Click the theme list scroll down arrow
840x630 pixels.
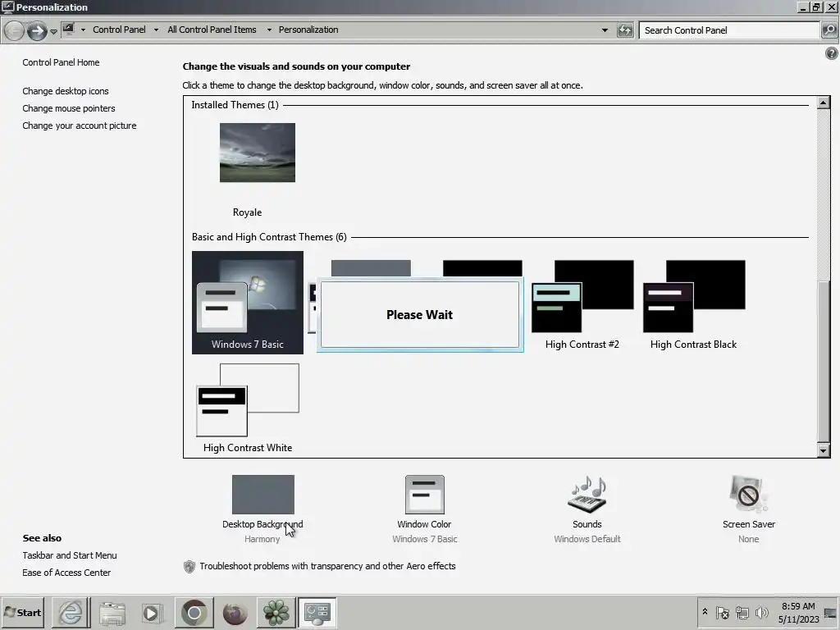pyautogui.click(x=824, y=450)
